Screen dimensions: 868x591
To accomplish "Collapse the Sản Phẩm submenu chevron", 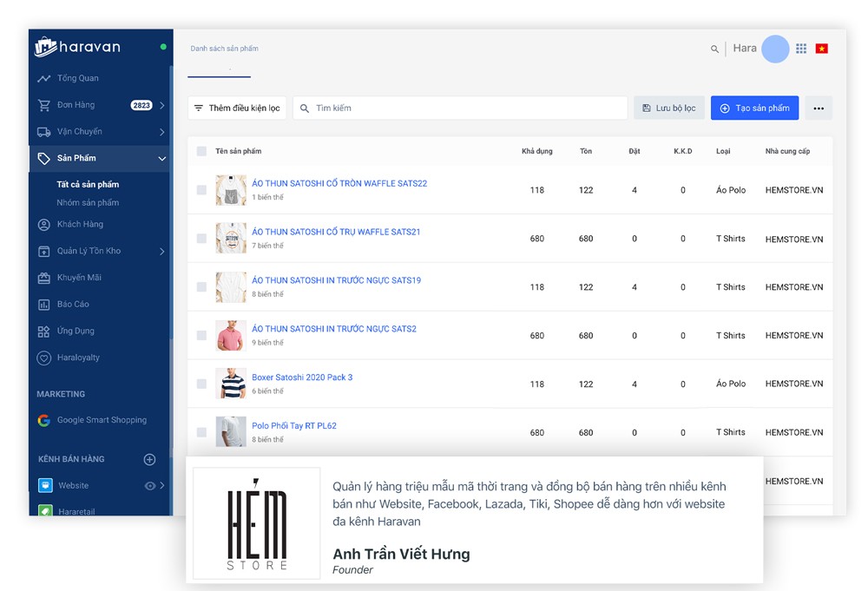I will coord(161,159).
